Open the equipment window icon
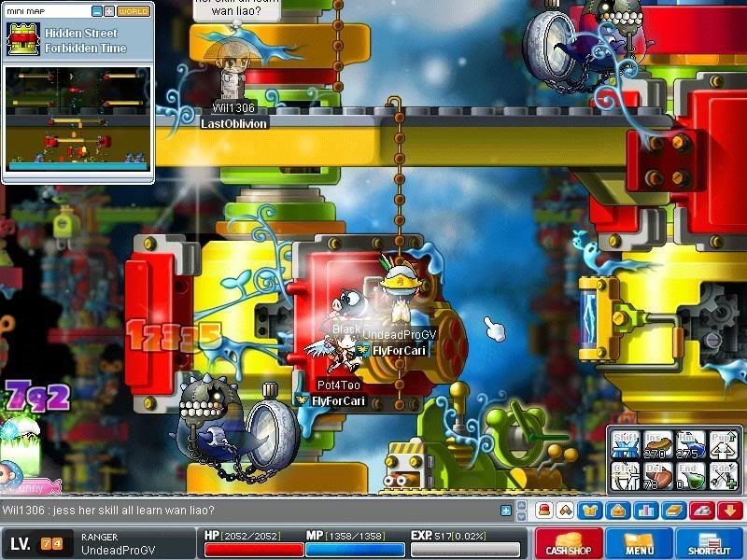The width and height of the screenshot is (747, 560). pos(592,511)
